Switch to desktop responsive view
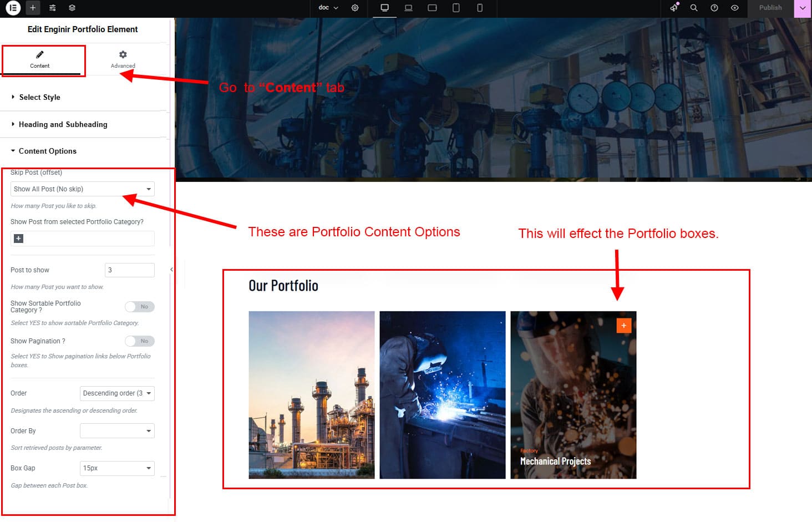The width and height of the screenshot is (812, 522). pos(384,8)
